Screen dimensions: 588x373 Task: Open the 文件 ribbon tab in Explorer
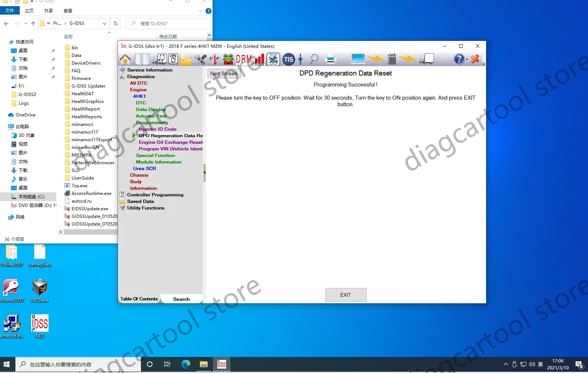click(10, 11)
